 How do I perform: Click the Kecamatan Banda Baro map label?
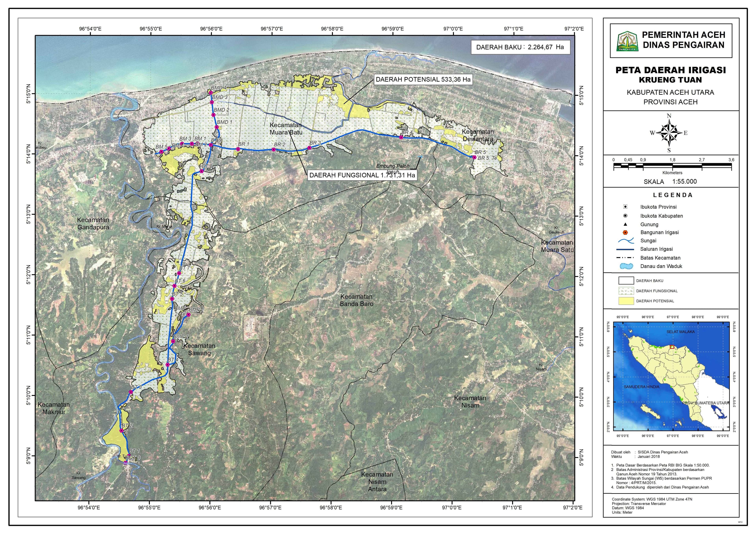[x=356, y=300]
